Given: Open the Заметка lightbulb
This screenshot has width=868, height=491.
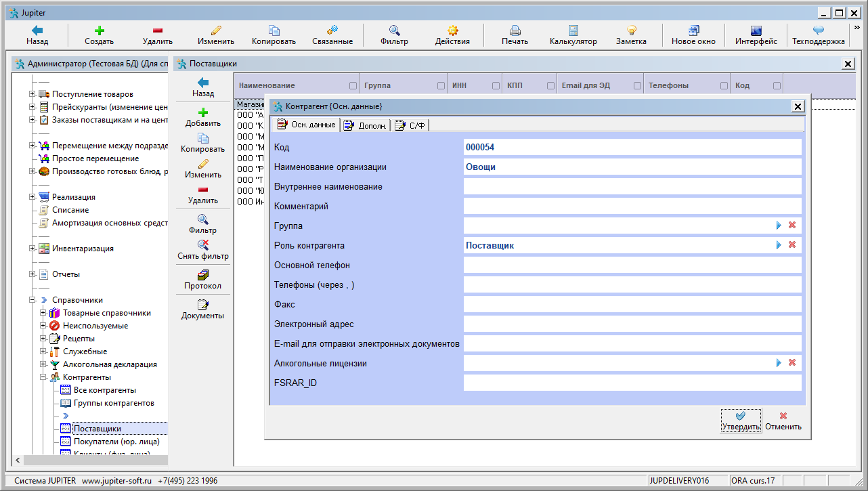Looking at the screenshot, I should point(631,30).
